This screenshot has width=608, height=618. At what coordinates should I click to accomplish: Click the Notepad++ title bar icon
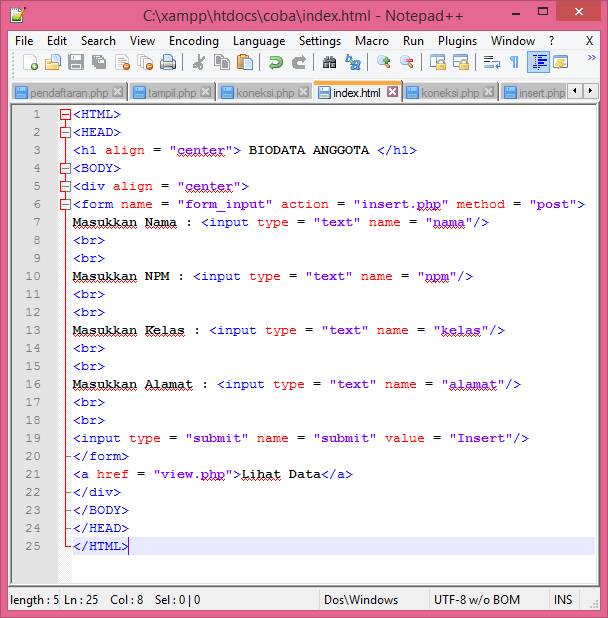tap(18, 15)
